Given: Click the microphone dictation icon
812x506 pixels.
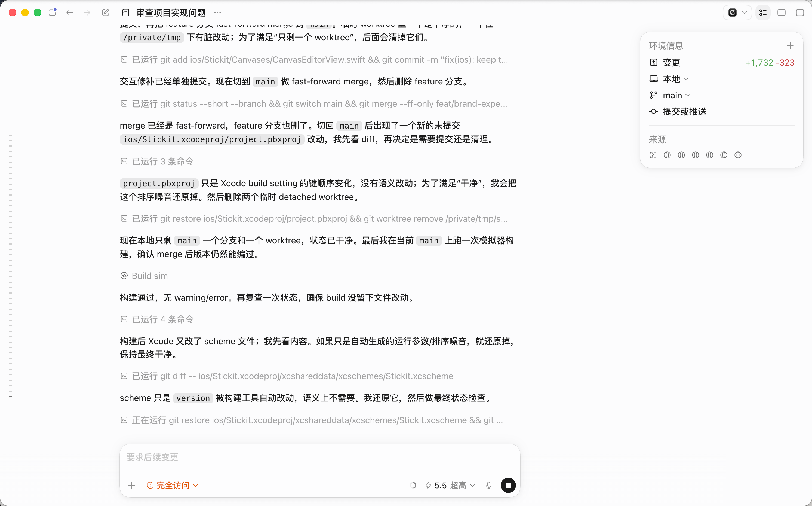Looking at the screenshot, I should click(489, 485).
